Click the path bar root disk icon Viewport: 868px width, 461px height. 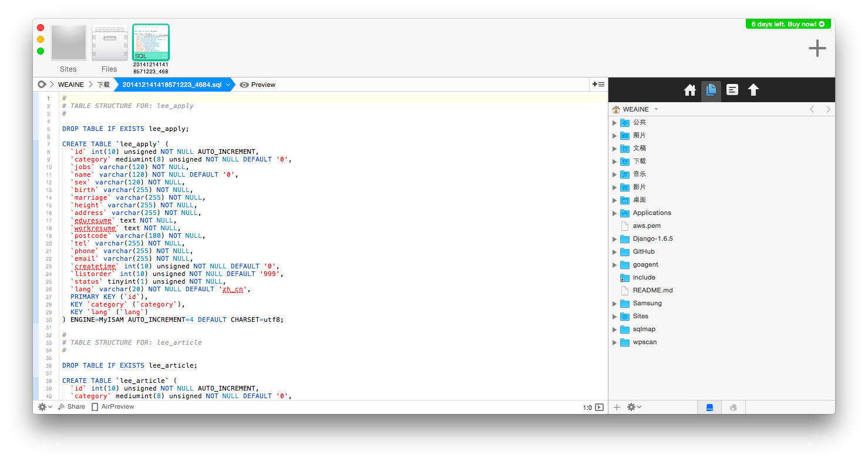[42, 85]
